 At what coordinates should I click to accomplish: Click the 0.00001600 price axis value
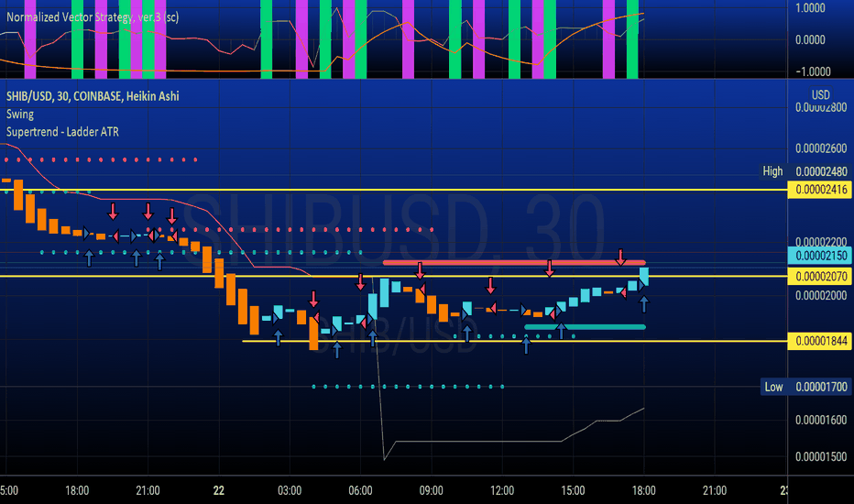pos(821,420)
